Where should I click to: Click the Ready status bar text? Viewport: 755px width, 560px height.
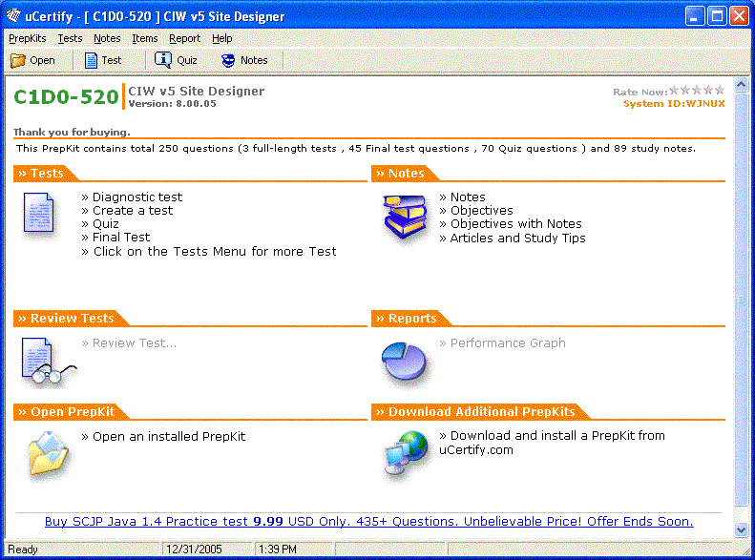tap(23, 550)
